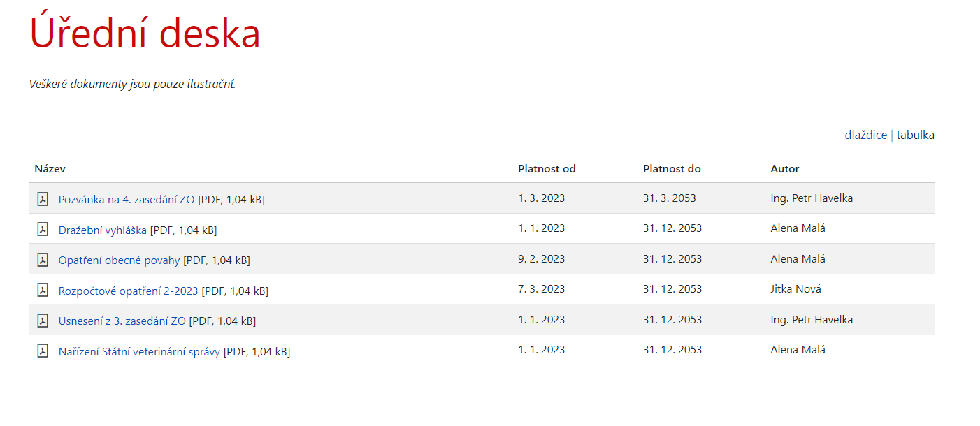Switch to the dlaždice tile view
Image resolution: width=980 pixels, height=426 pixels.
(x=865, y=135)
